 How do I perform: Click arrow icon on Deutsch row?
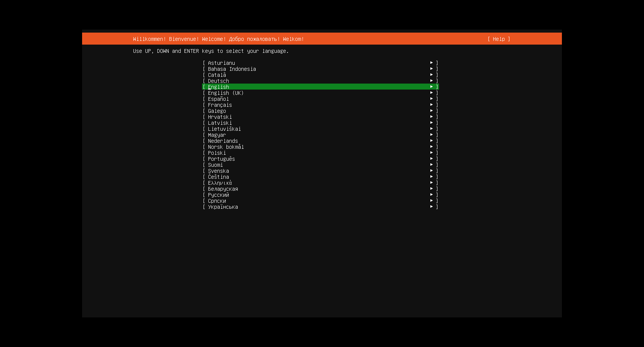pos(431,81)
